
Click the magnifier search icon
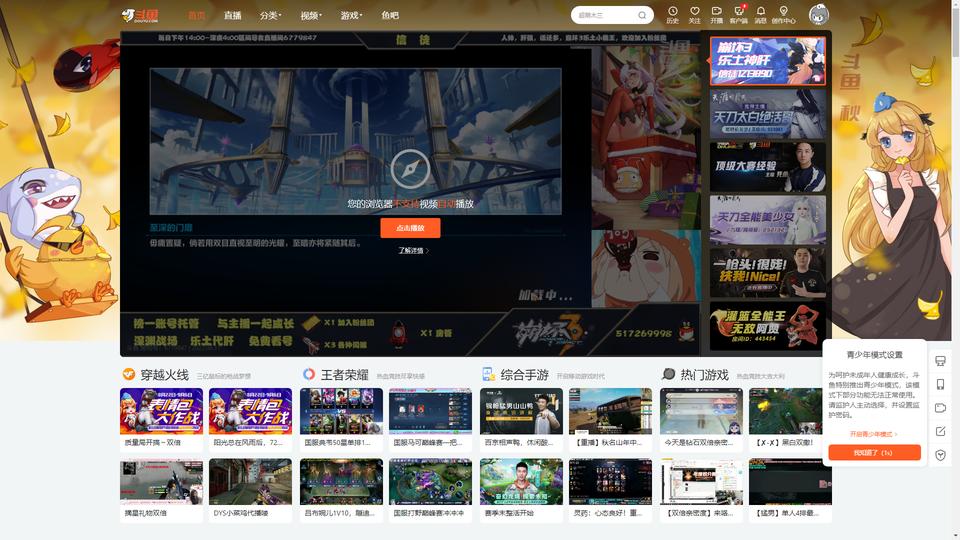[x=642, y=15]
